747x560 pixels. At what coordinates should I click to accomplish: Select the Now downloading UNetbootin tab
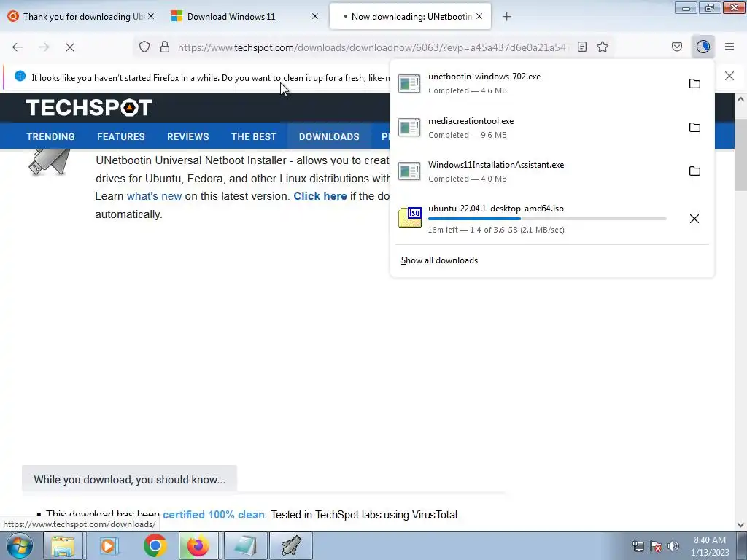(411, 16)
